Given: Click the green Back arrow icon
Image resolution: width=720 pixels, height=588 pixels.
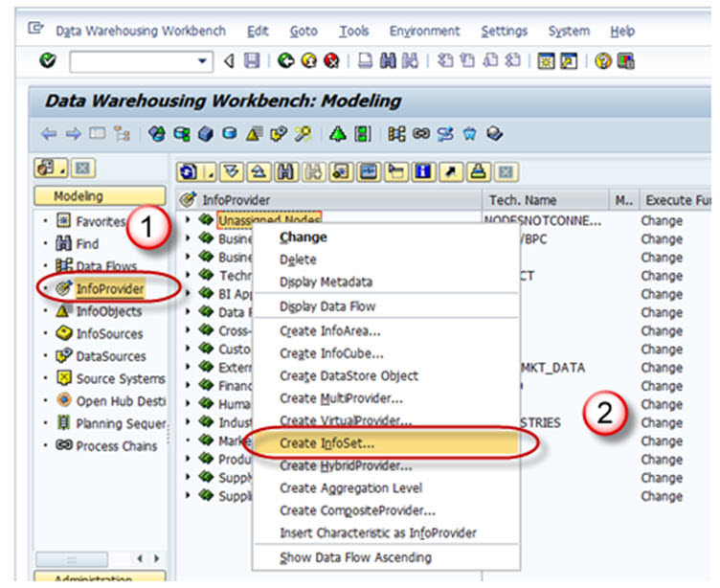Looking at the screenshot, I should [285, 61].
